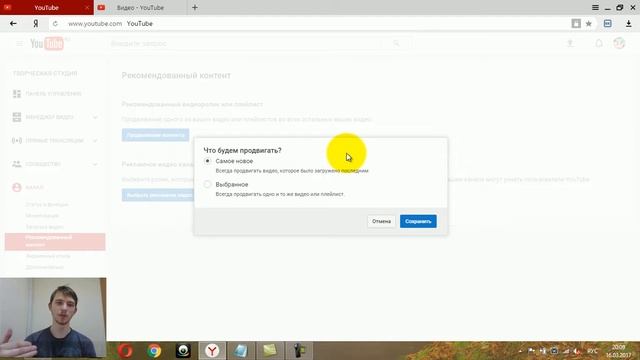Screen dimensions: 640x360
Task: Bookmark the page with the star icon
Action: click(x=589, y=24)
